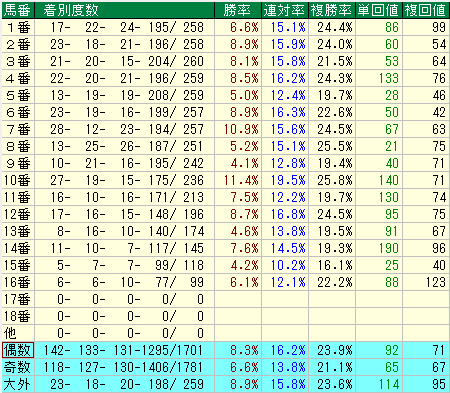The image size is (450, 393).
Task: Select the 6番 row label
Action: point(18,112)
